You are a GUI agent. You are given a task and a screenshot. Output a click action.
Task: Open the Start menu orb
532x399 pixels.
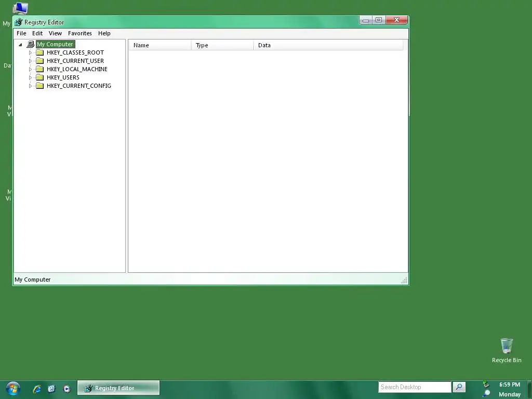pyautogui.click(x=13, y=389)
